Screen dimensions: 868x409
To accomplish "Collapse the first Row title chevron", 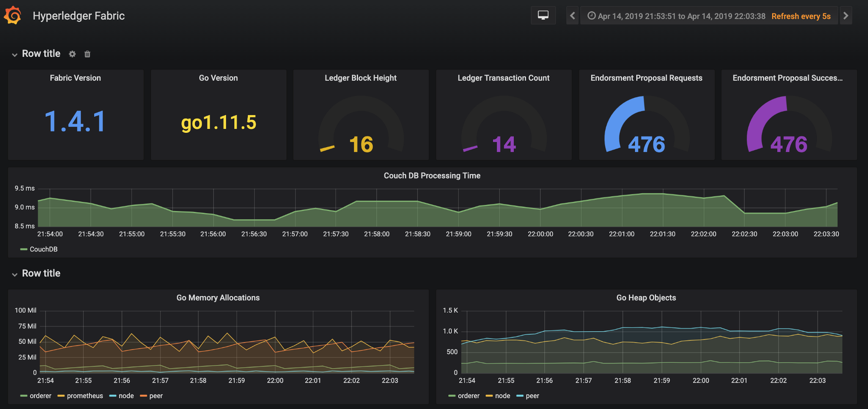I will [x=15, y=54].
